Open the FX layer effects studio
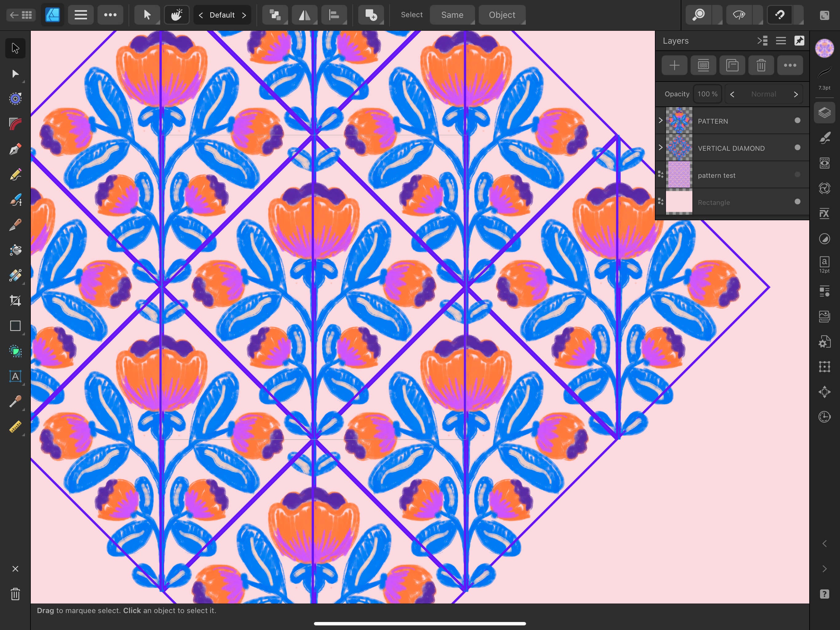The width and height of the screenshot is (840, 630). 824,213
